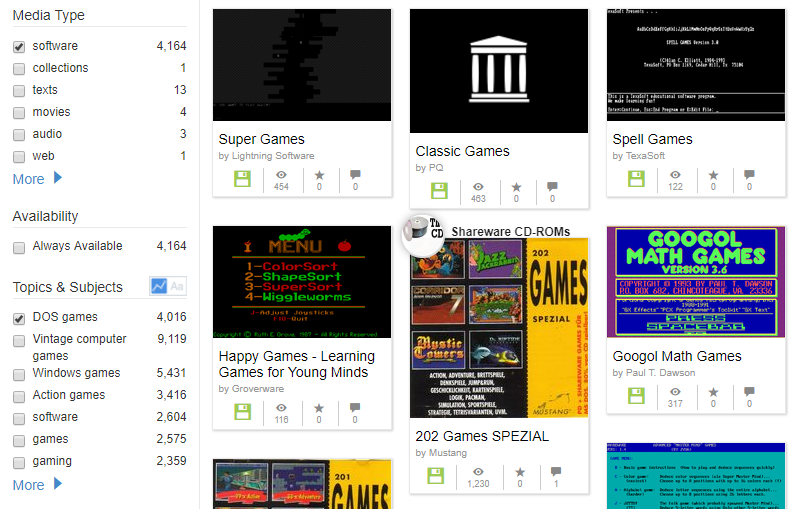Screen dimensions: 796x509
Task: Click the creator text 'by Paul T. Dawson'
Action: pyautogui.click(x=654, y=373)
